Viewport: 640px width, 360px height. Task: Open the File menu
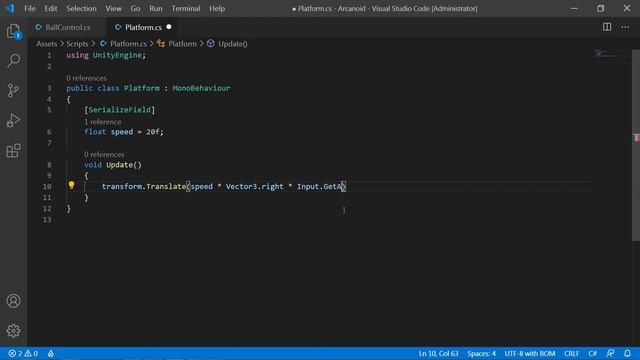tap(30, 8)
